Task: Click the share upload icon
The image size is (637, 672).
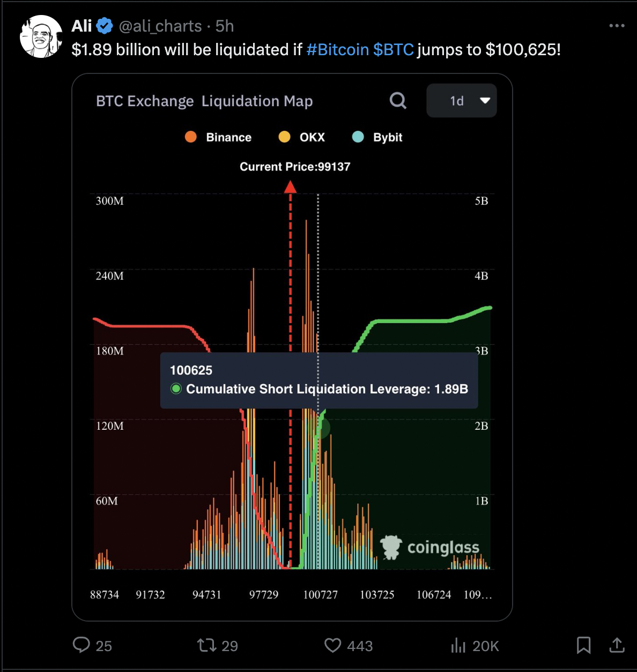Action: (x=617, y=645)
